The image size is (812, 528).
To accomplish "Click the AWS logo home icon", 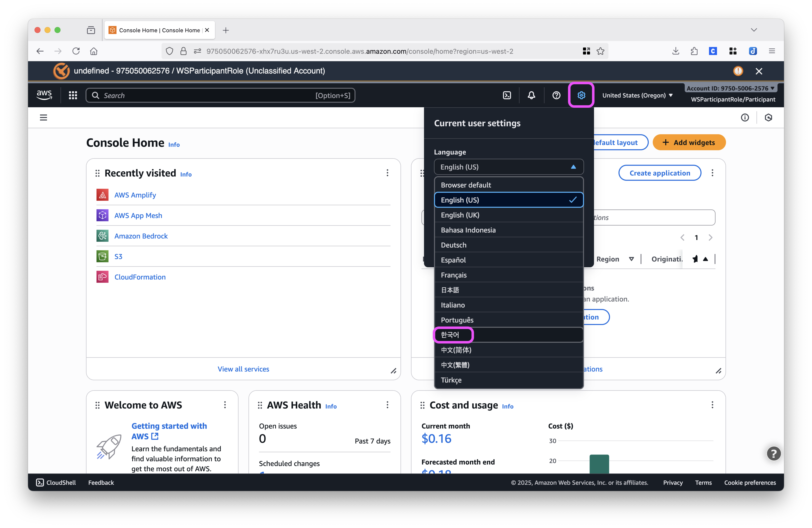I will (44, 95).
